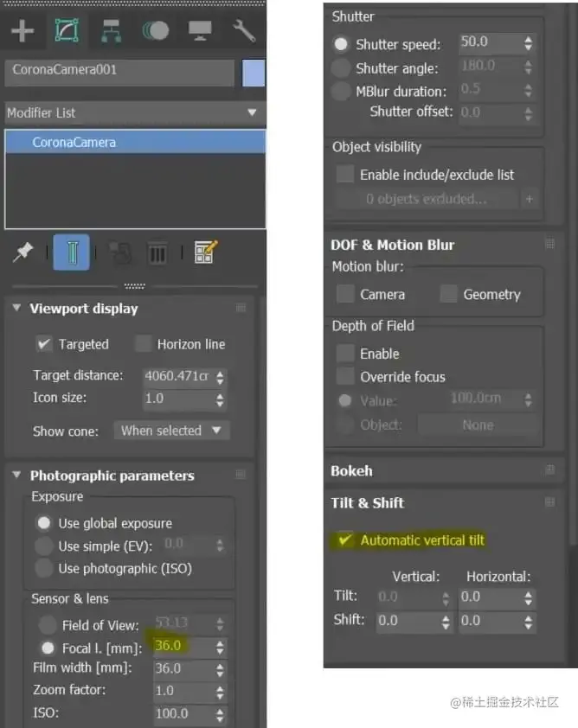This screenshot has width=578, height=728.
Task: Adjust the Zoom factor spinner arrows
Action: 220,693
